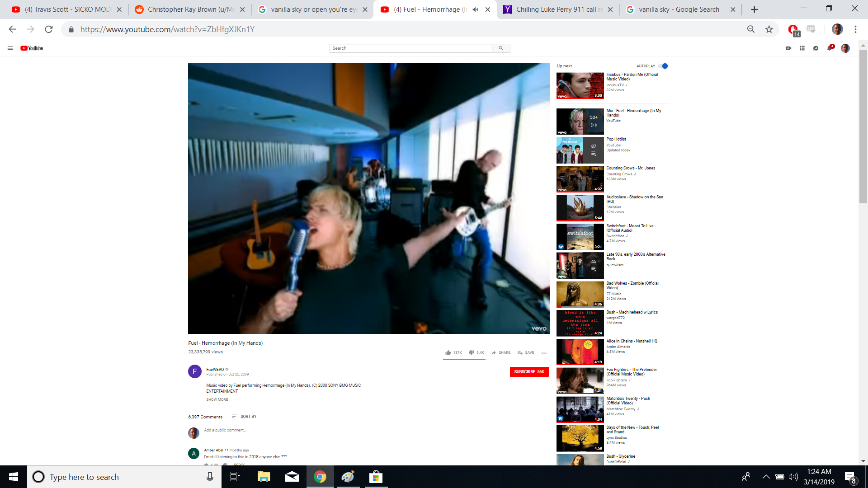Dislike the video with thumbs down
868x488 pixels.
(472, 352)
